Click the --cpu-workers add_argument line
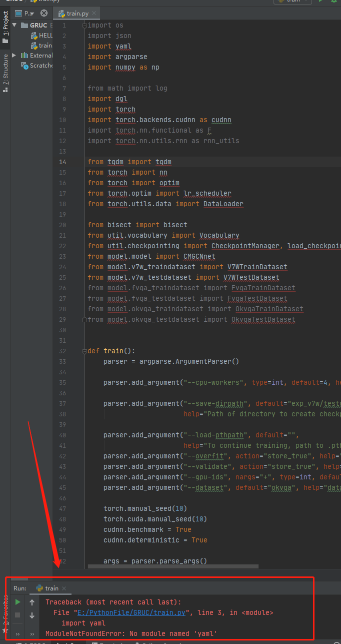 (222, 382)
